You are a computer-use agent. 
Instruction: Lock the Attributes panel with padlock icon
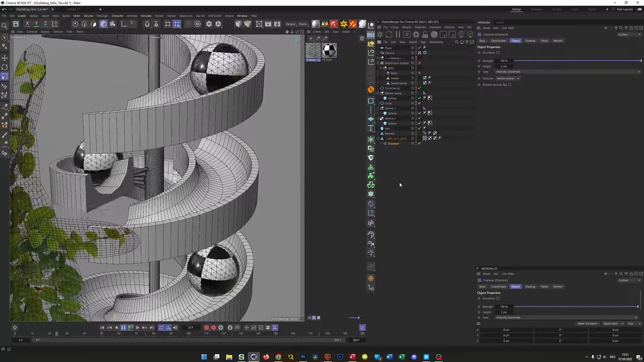pos(631,28)
